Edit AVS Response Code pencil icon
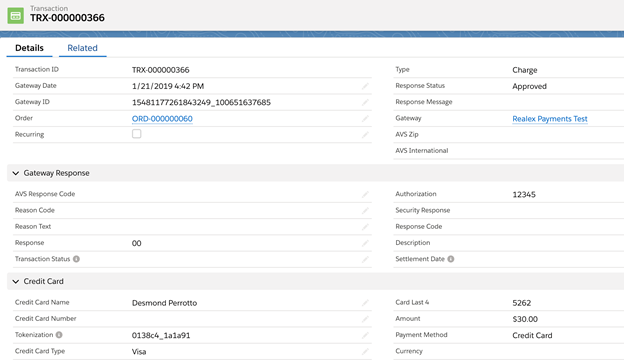Image resolution: width=624 pixels, height=363 pixels. (x=365, y=194)
